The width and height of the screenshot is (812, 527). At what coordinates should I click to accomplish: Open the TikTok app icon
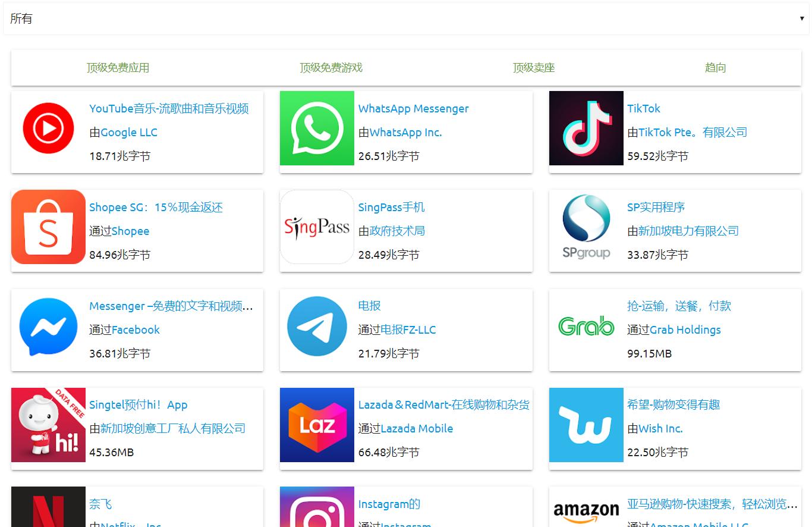[586, 128]
